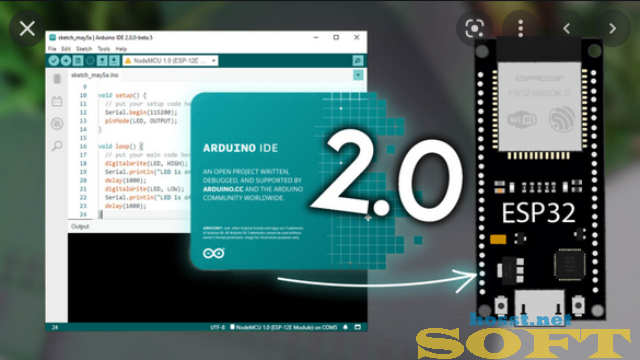The width and height of the screenshot is (640, 360).
Task: Open Serial Monitor magnifier icon
Action: tap(358, 61)
